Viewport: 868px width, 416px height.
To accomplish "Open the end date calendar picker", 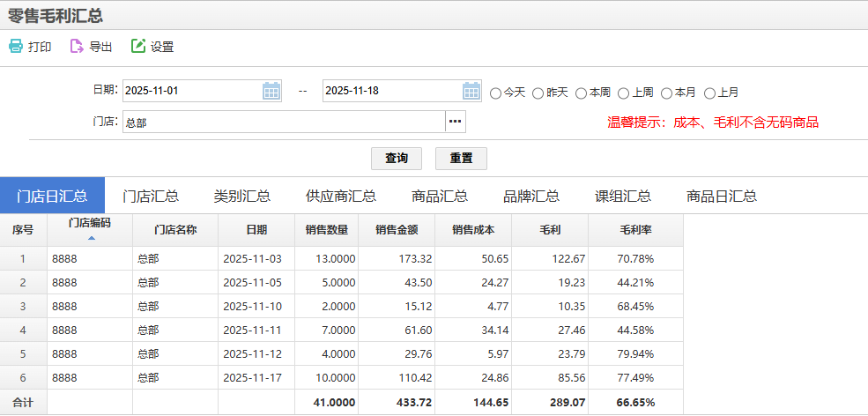I will tap(472, 91).
